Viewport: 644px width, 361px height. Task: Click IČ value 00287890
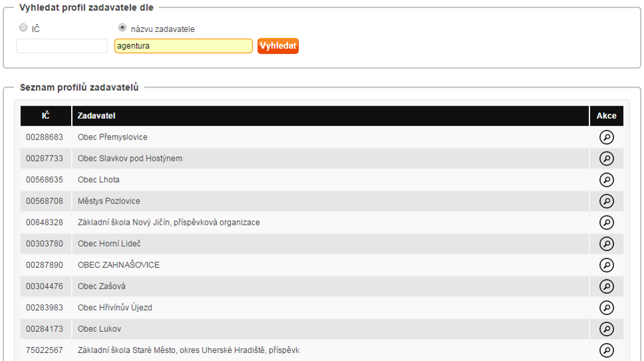click(x=44, y=265)
